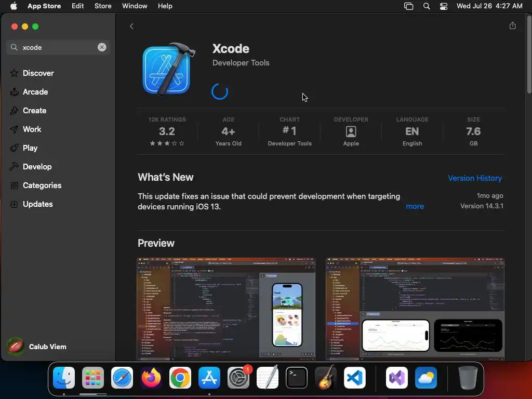Click the download progress spinner
Screen dimensions: 532x399
[x=220, y=91]
